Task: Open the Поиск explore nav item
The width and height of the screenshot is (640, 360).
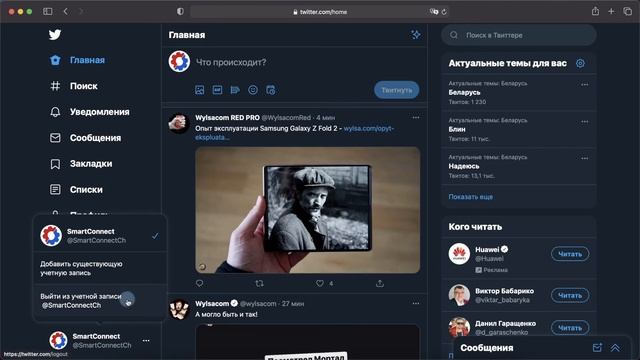Action: point(74,86)
